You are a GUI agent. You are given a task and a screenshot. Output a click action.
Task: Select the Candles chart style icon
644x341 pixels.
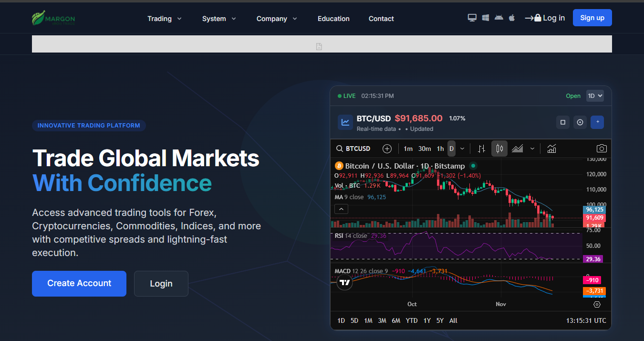(x=499, y=149)
